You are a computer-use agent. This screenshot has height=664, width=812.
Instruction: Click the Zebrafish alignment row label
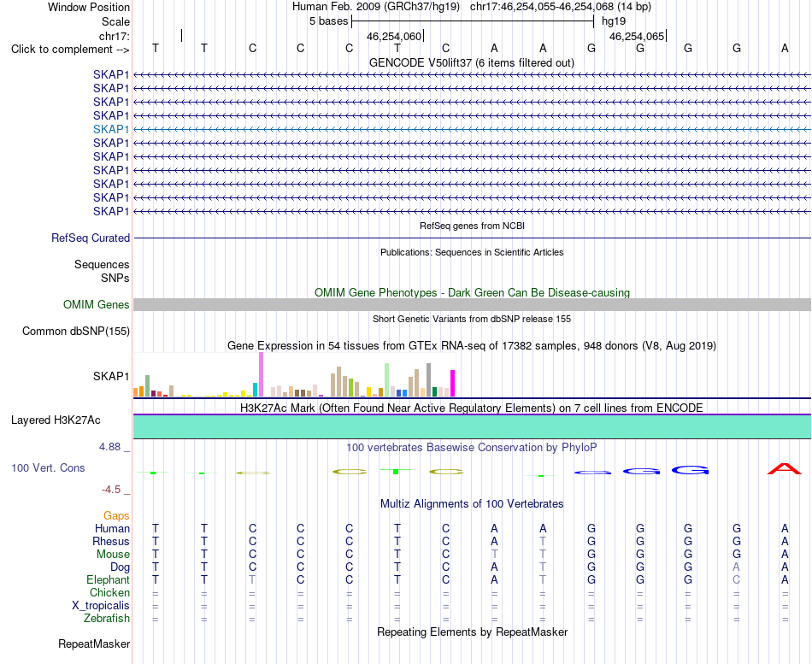(x=107, y=619)
